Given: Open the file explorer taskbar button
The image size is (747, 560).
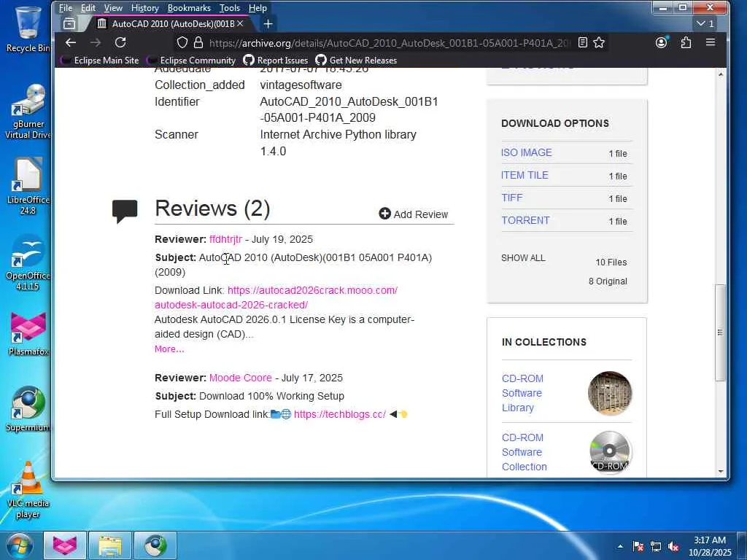Looking at the screenshot, I should 110,545.
